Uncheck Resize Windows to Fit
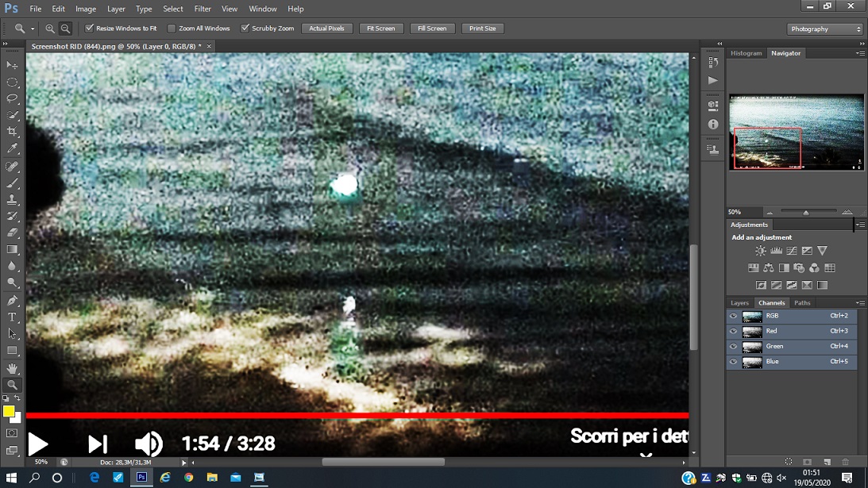This screenshot has width=868, height=488. (x=89, y=29)
